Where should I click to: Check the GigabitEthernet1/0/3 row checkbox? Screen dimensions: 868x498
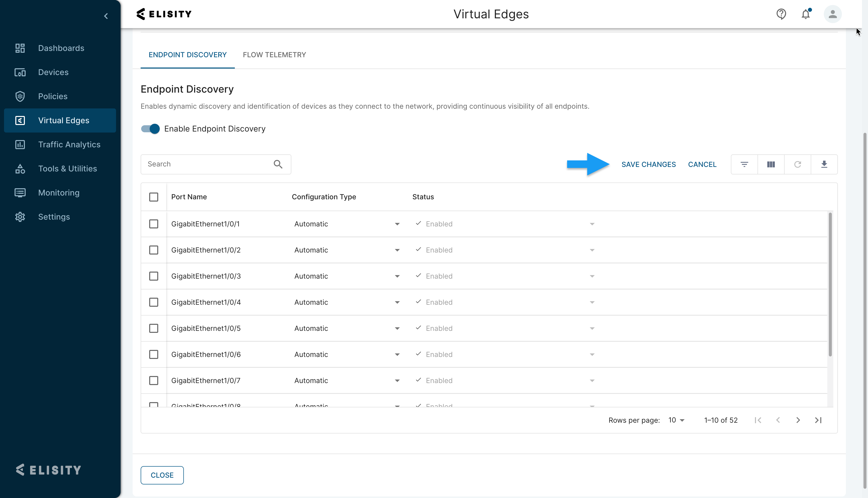[154, 276]
